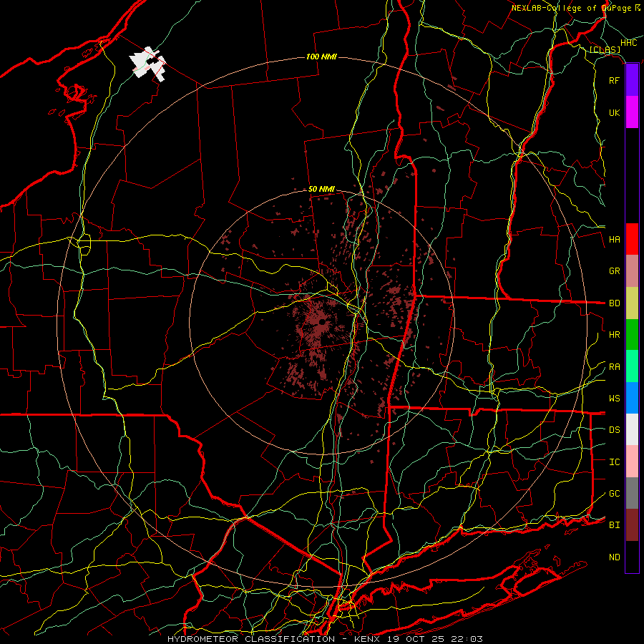Click the purple RF legend swatch
644x644 pixels.
point(632,80)
